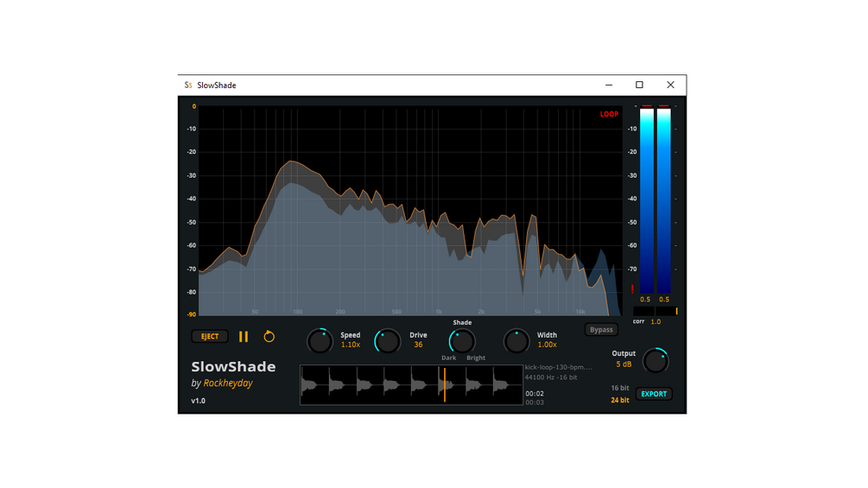Viewport: 868px width, 488px height.
Task: Click the orange playhead in waveform
Action: click(445, 384)
